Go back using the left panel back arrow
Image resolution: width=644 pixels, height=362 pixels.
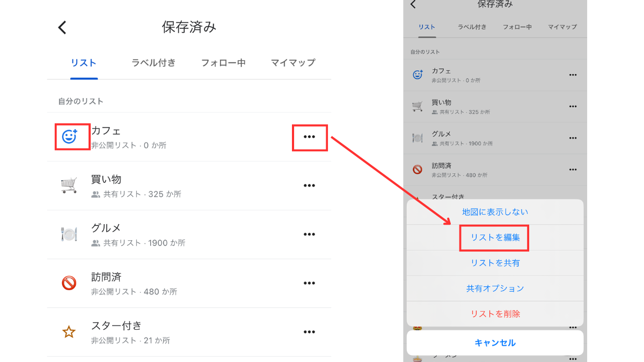pos(62,27)
